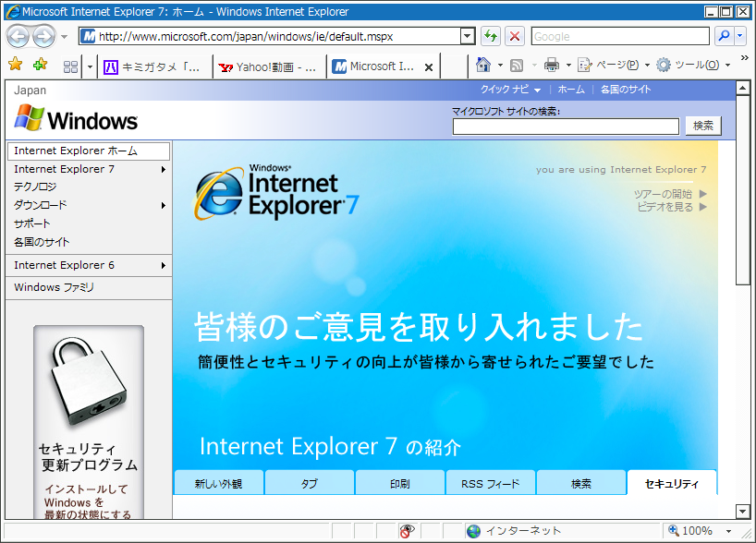
Task: Click privacy report eye icon in status bar
Action: [407, 531]
